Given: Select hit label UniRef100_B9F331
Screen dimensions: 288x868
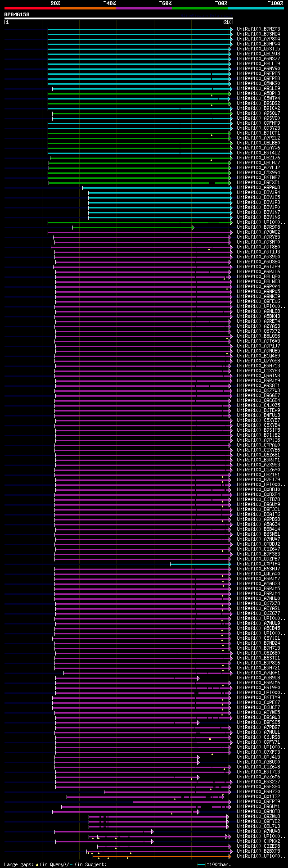Looking at the screenshot, I should (259, 509).
